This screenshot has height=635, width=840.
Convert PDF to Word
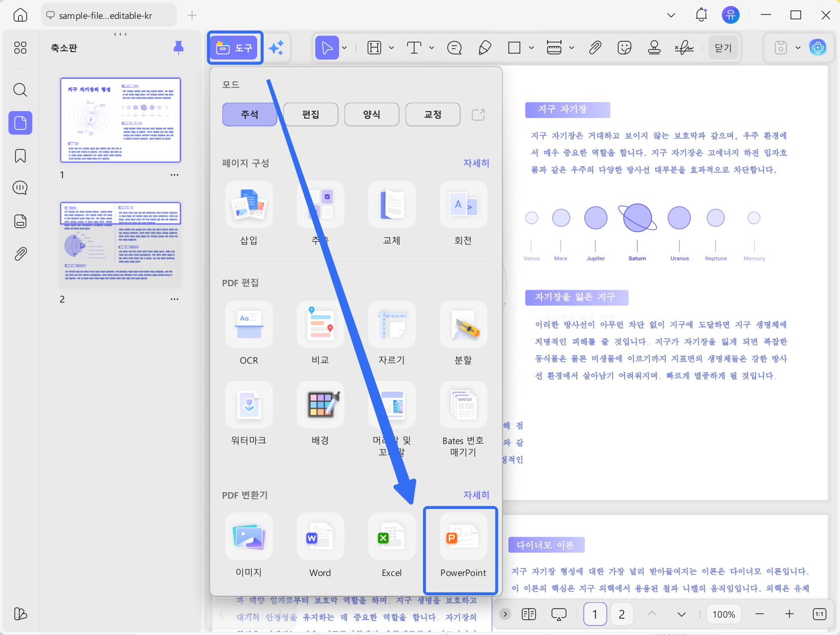[320, 546]
